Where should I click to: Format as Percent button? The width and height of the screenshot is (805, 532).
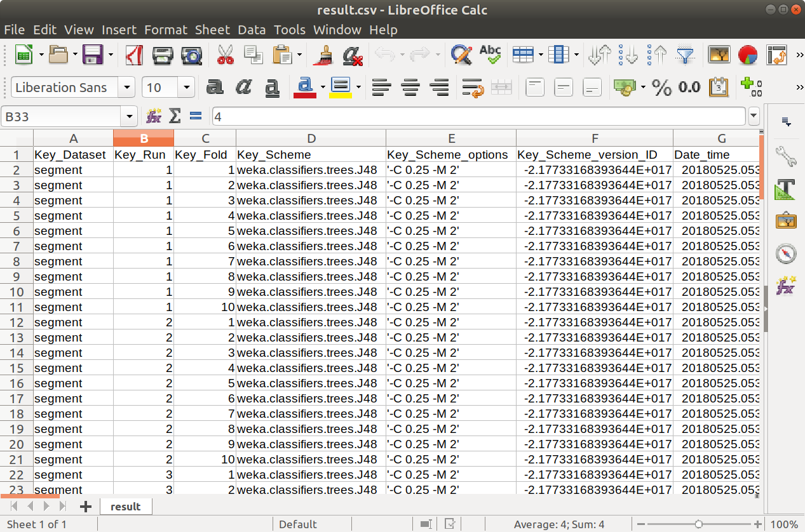[661, 88]
